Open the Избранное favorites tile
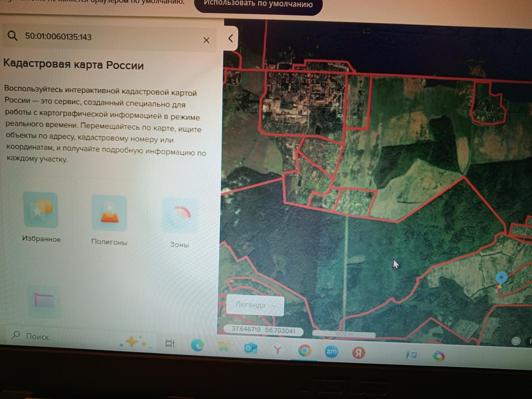532x399 pixels. coord(41,210)
